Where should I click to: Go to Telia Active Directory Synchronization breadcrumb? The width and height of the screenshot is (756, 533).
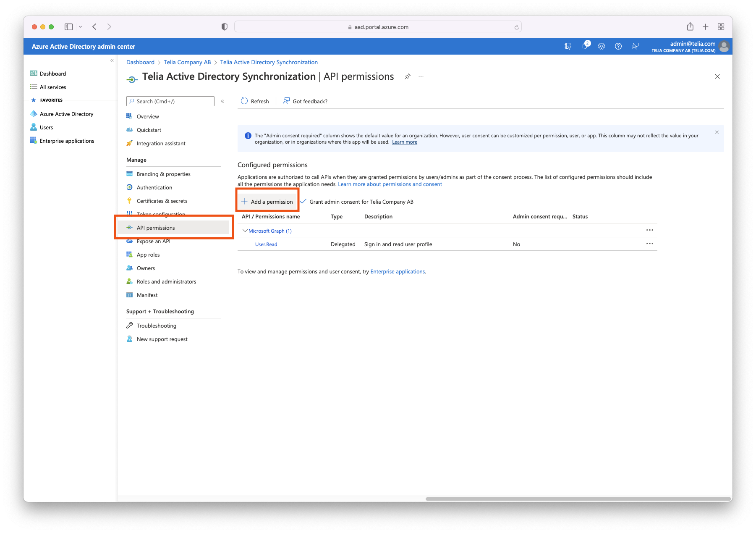(x=269, y=62)
